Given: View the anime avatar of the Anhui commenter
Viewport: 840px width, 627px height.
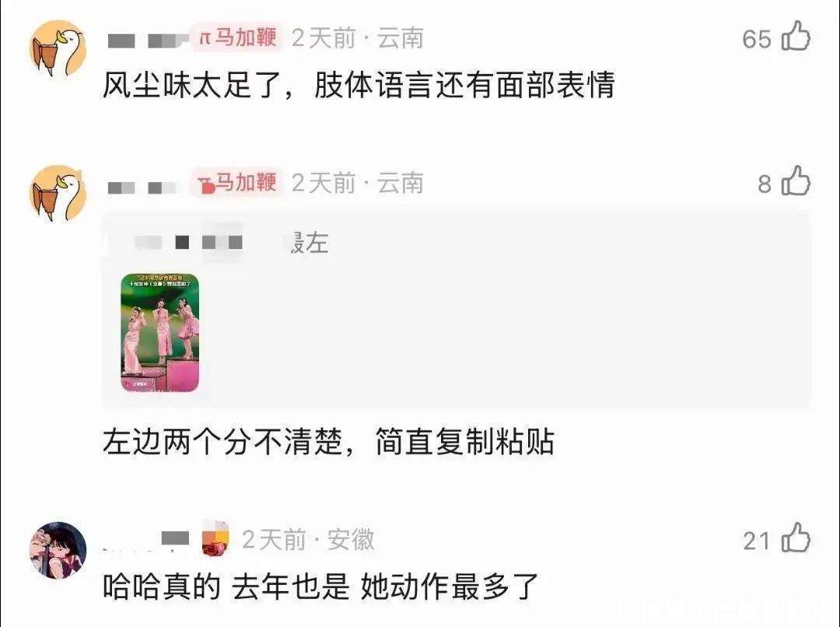Looking at the screenshot, I should (x=58, y=550).
